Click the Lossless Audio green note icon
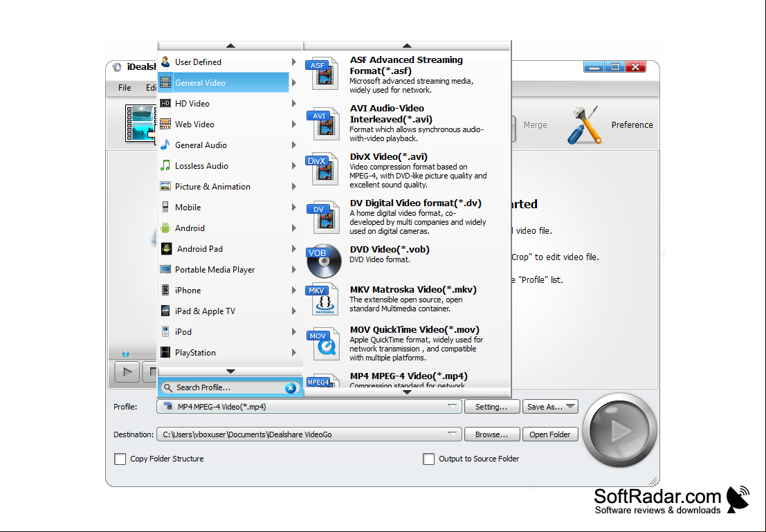The height and width of the screenshot is (532, 766). click(x=165, y=165)
